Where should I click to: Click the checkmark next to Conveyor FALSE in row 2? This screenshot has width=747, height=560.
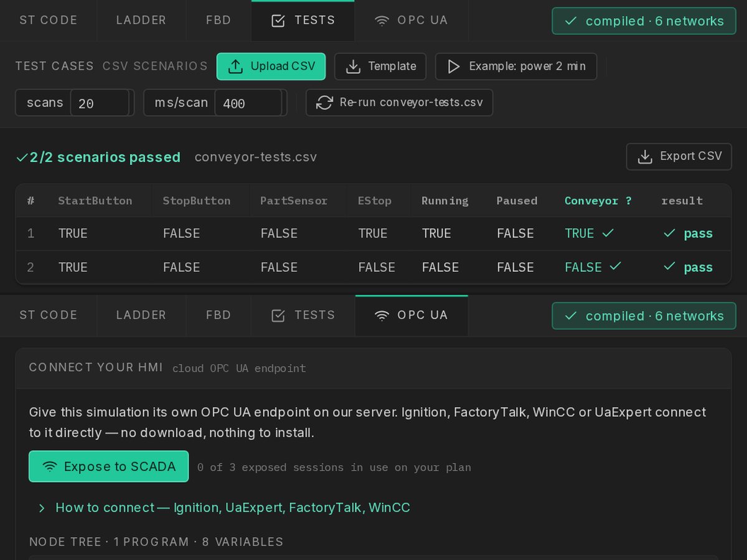click(615, 266)
